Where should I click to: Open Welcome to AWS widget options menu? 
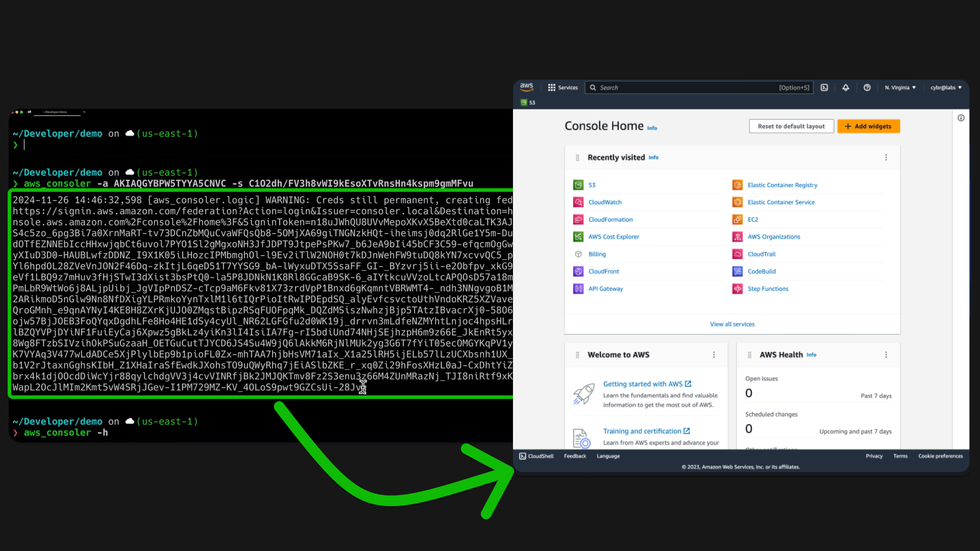point(714,355)
